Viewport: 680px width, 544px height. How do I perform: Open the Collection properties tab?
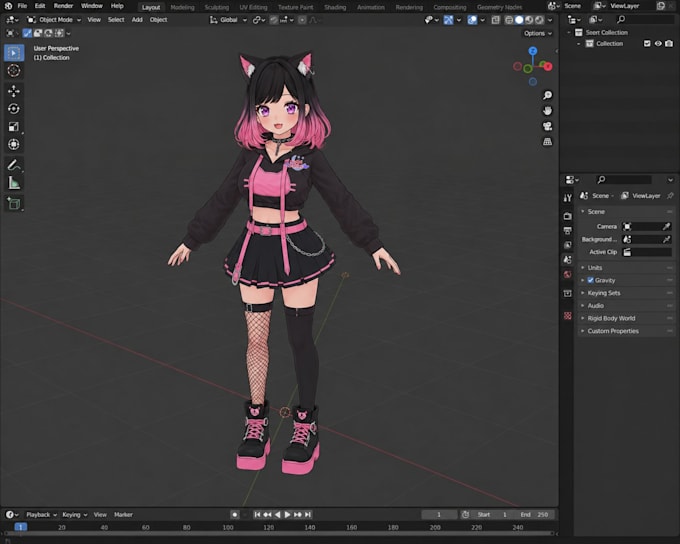pyautogui.click(x=568, y=294)
